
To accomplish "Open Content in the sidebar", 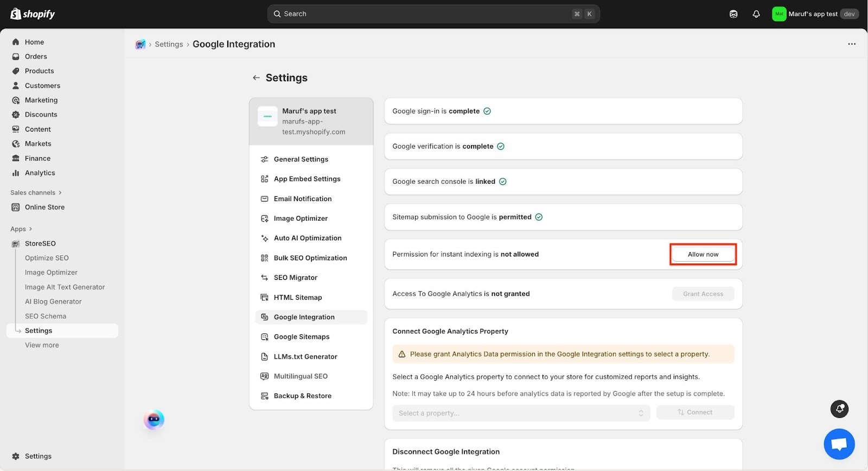I will point(38,129).
